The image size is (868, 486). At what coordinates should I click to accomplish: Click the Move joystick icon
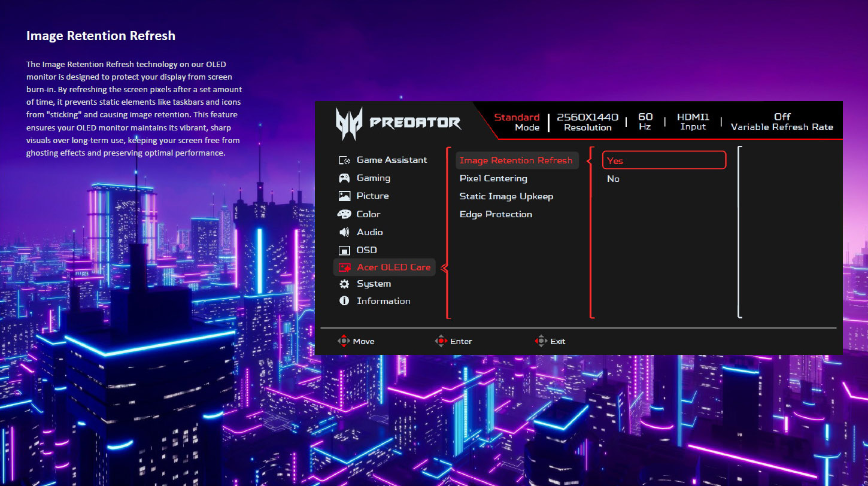[x=344, y=341]
